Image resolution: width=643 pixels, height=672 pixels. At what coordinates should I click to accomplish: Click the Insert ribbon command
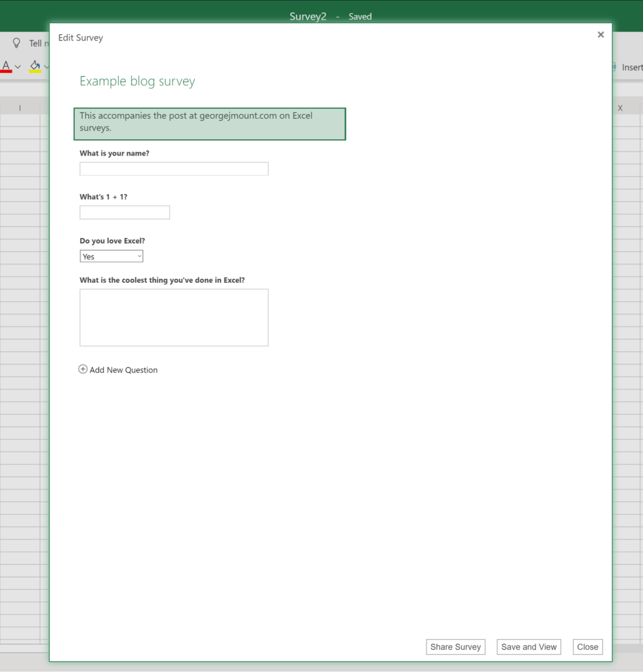631,67
